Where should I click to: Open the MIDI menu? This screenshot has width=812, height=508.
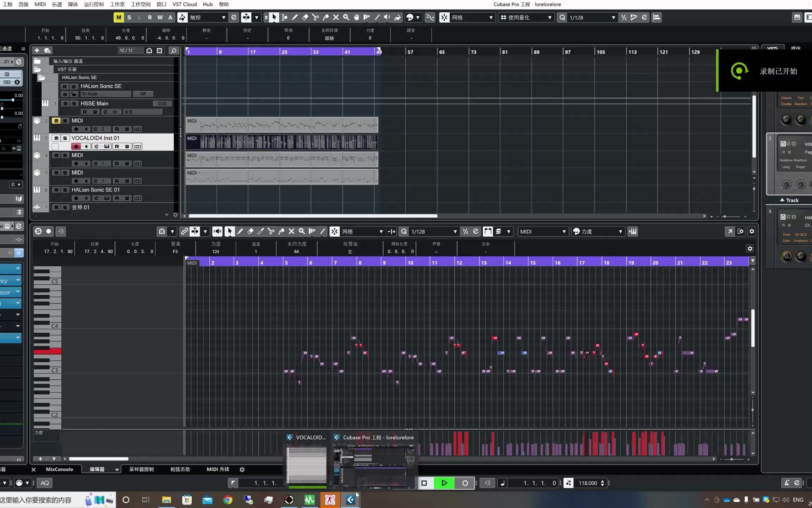click(x=40, y=4)
